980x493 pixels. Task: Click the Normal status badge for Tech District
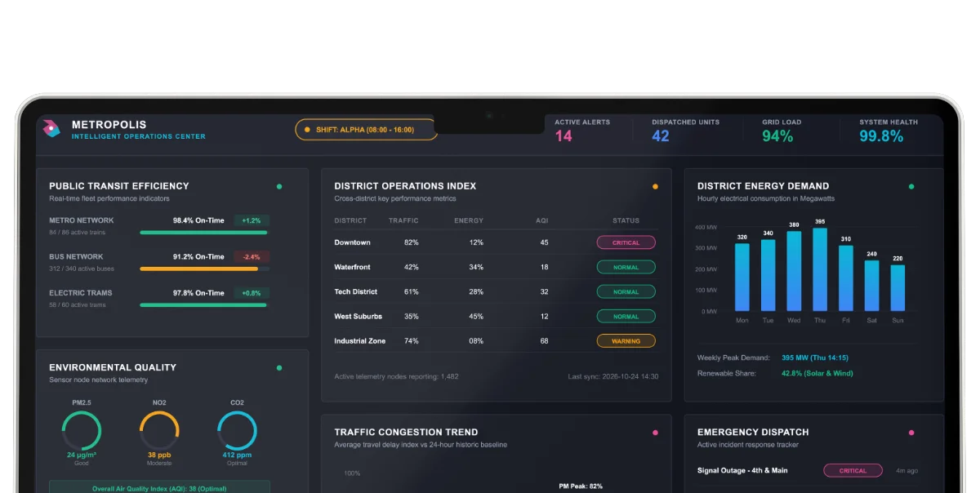[626, 291]
